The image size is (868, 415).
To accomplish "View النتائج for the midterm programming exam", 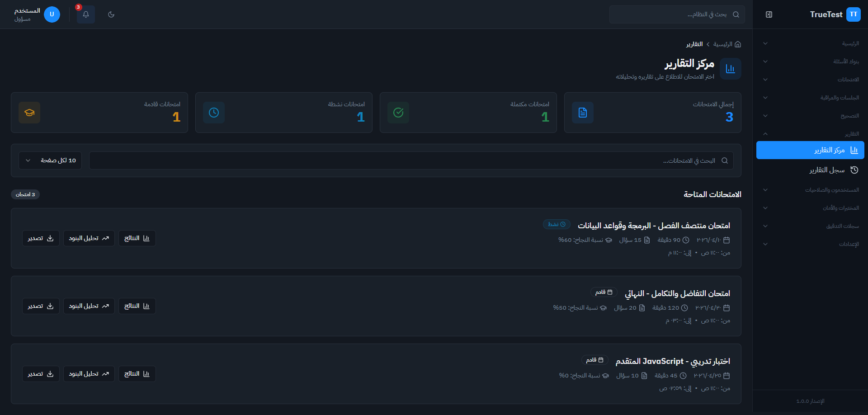I will (137, 238).
